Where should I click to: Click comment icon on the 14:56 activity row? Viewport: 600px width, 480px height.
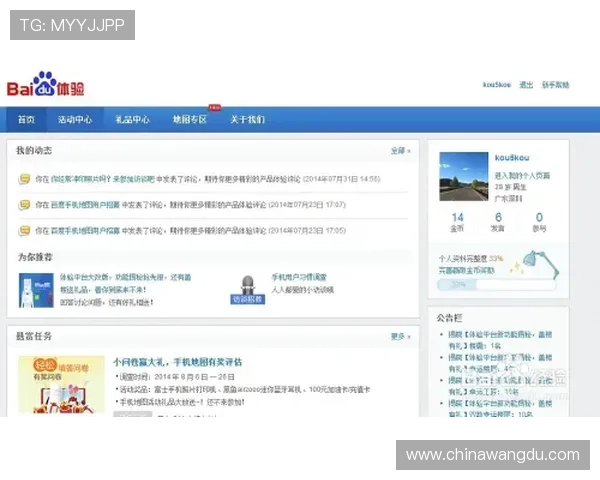[x=24, y=179]
